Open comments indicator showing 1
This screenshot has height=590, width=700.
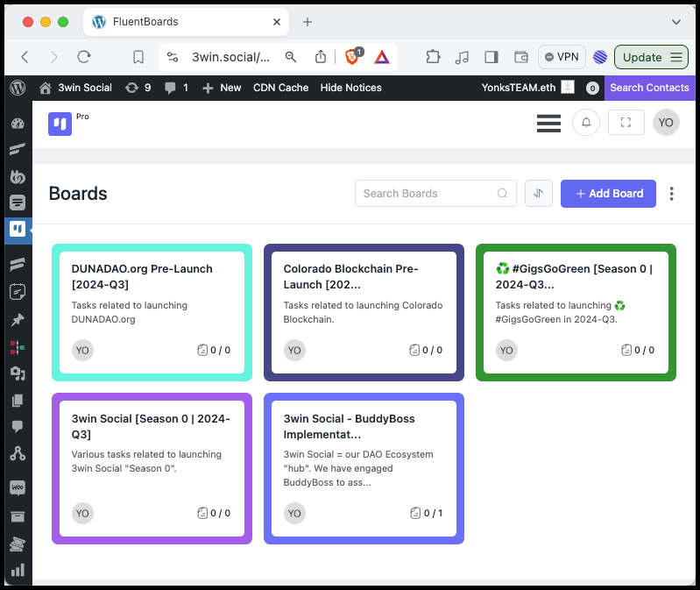coord(176,88)
